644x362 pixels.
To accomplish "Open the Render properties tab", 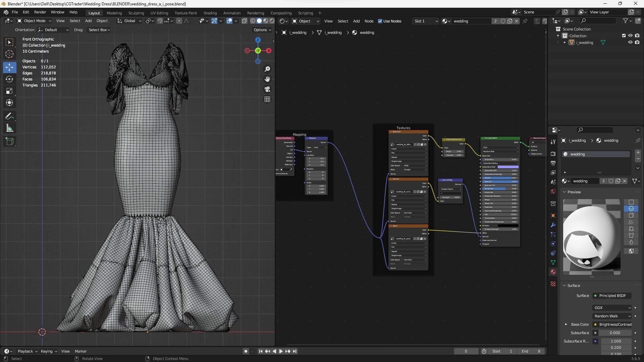I will coord(553,154).
